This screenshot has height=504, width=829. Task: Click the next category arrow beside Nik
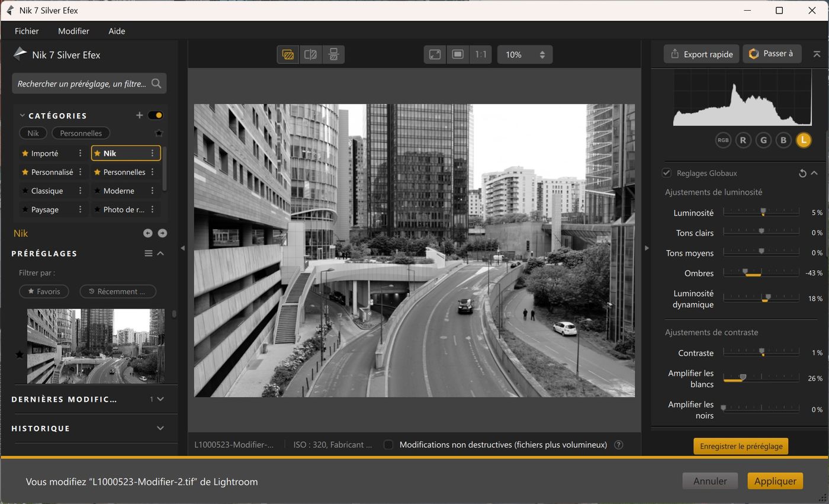[x=162, y=233]
